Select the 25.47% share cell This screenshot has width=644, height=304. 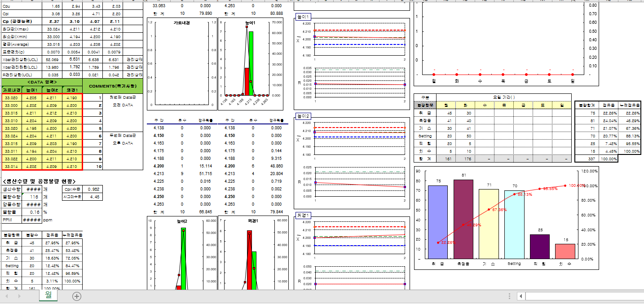pos(52,250)
